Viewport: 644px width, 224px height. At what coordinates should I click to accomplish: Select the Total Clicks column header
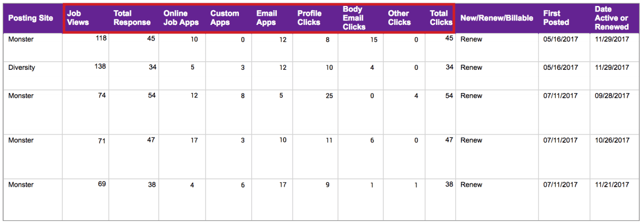[440, 18]
